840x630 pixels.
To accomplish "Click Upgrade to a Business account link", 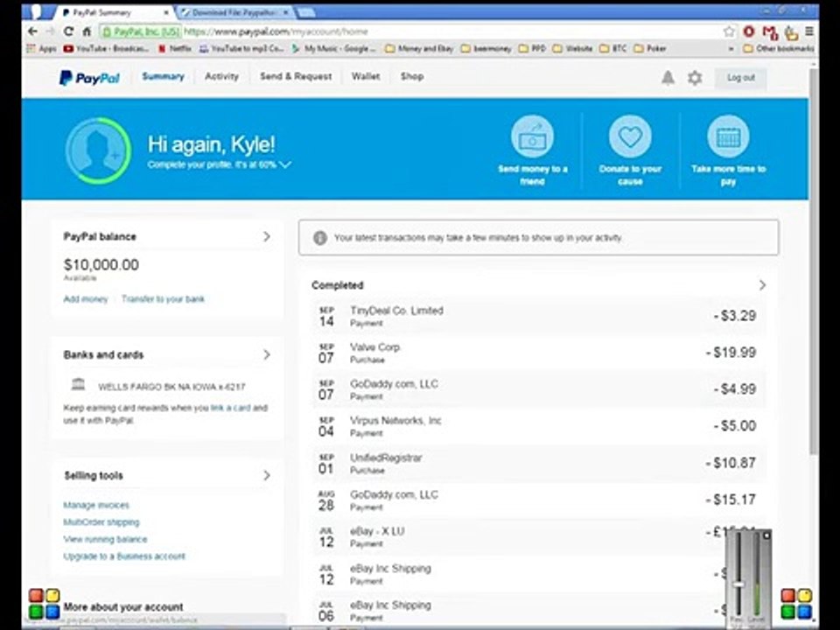I will tap(124, 556).
